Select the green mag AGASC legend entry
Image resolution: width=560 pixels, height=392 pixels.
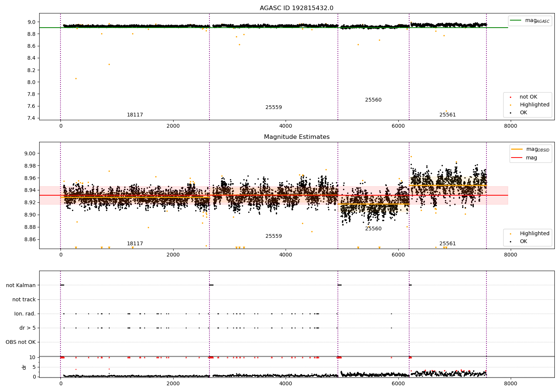tap(530, 21)
